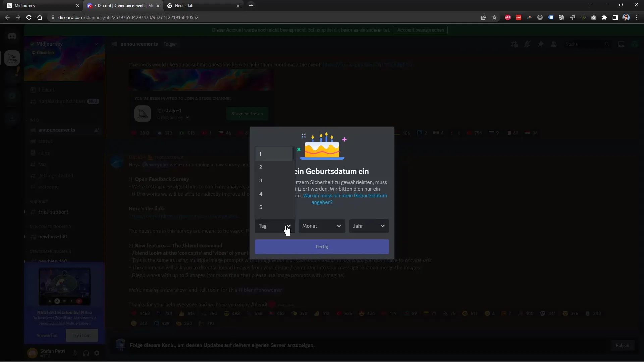Open the Chrome three-dot menu
Image resolution: width=644 pixels, height=362 pixels.
(x=637, y=17)
